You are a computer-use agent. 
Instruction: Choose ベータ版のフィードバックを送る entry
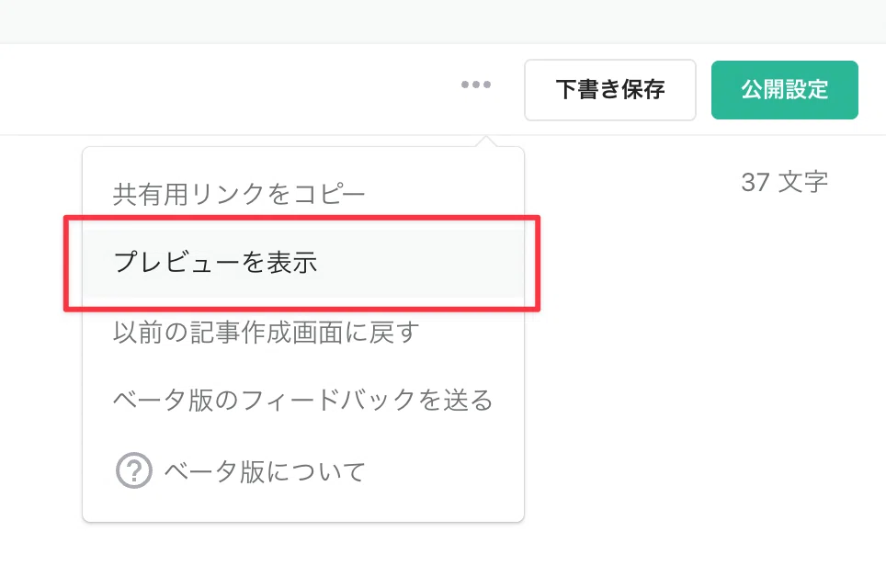coord(303,401)
